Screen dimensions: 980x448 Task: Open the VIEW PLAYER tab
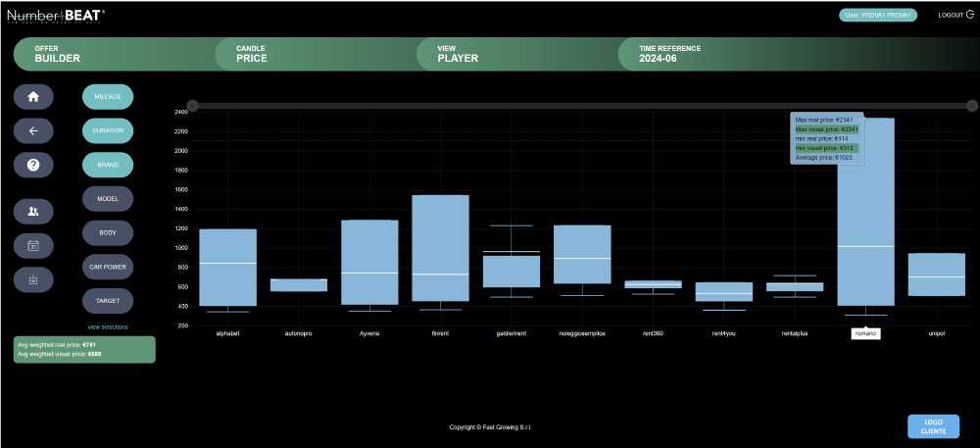[517, 54]
